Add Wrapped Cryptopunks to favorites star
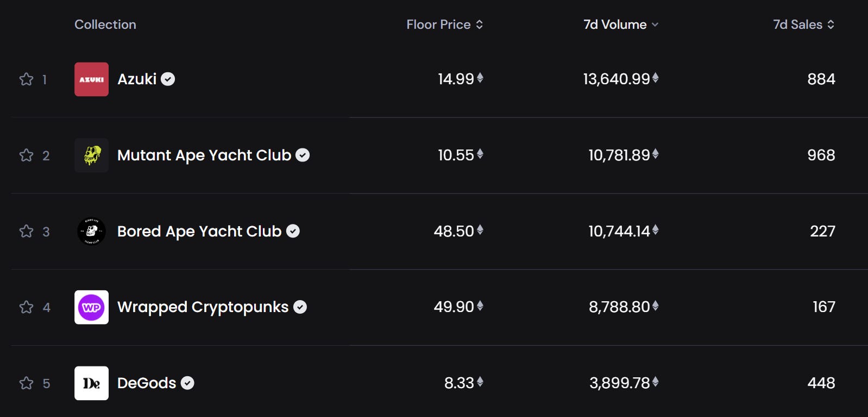 point(26,307)
